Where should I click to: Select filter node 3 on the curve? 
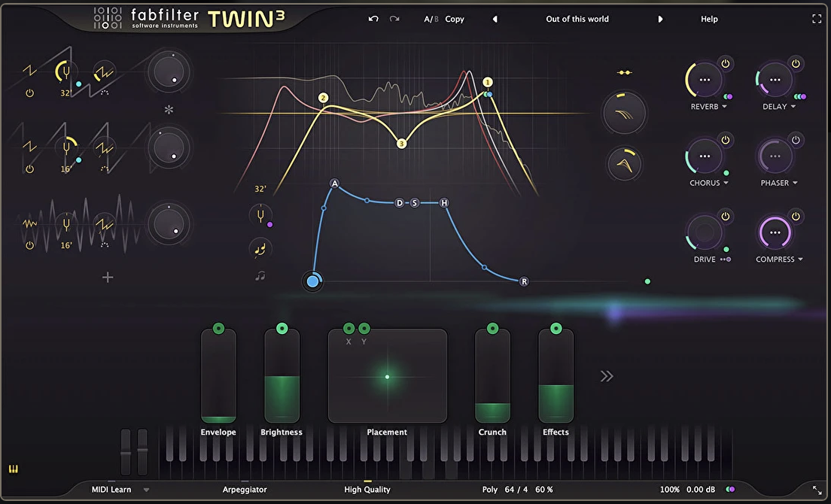pyautogui.click(x=401, y=144)
